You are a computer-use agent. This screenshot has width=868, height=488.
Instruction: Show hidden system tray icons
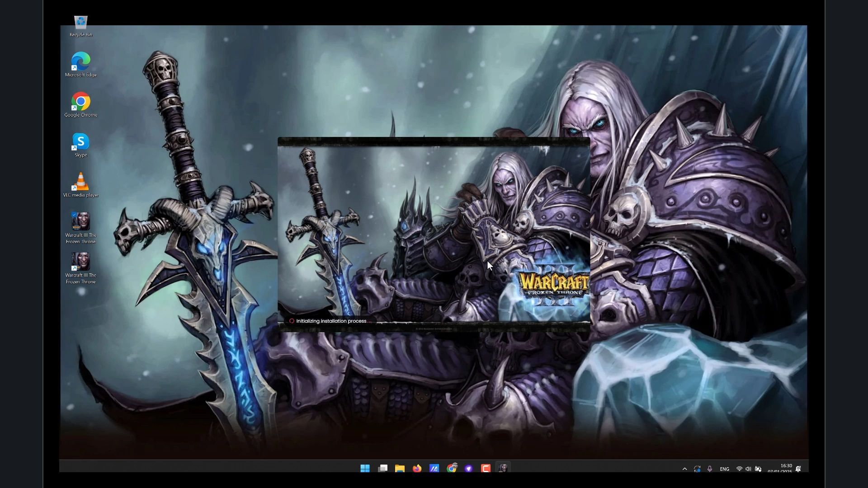tap(684, 469)
